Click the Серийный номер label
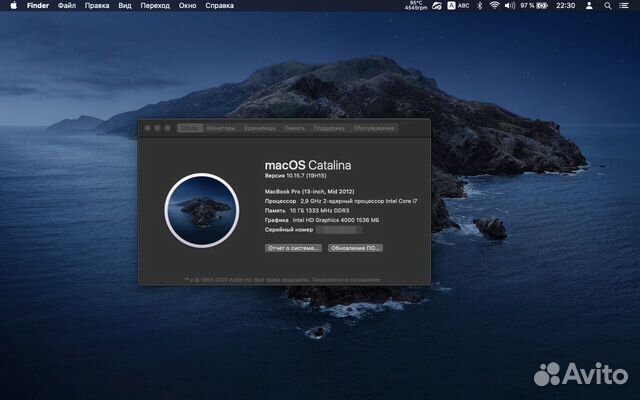Screen dimensions: 640x400 (289, 229)
